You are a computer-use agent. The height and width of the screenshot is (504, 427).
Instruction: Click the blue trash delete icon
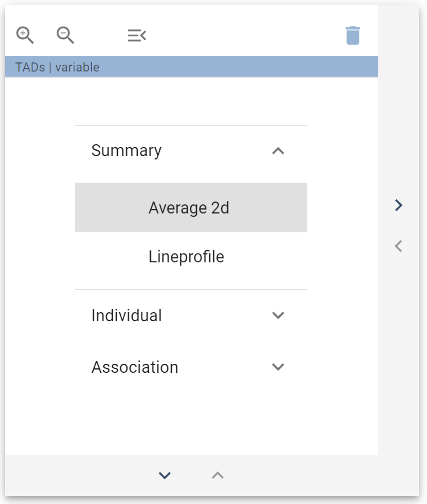(x=353, y=35)
